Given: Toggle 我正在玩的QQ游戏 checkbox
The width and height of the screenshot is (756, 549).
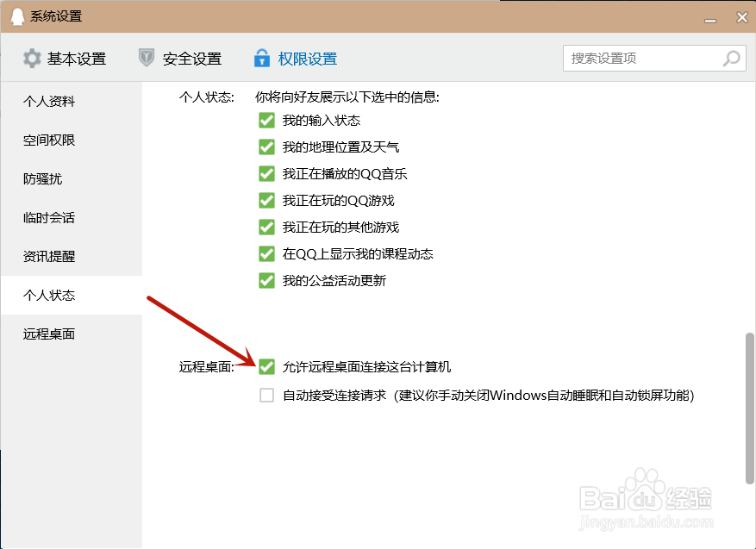Looking at the screenshot, I should (x=266, y=200).
